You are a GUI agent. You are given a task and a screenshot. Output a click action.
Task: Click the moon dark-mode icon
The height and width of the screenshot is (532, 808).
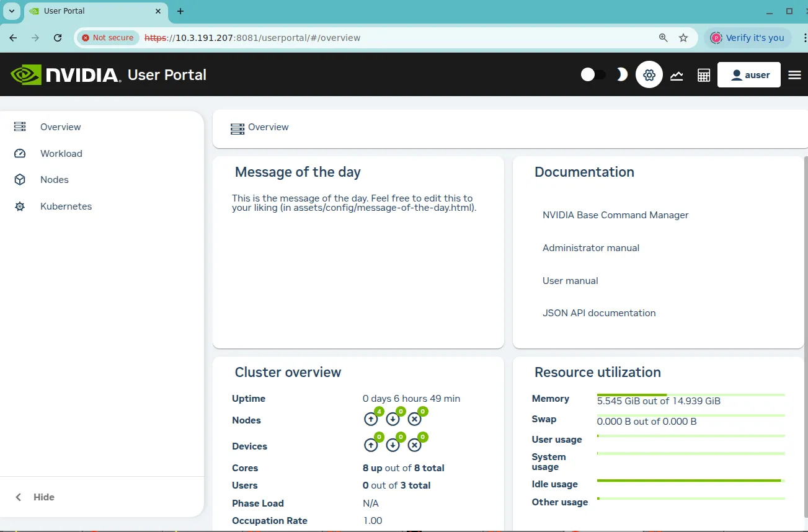[x=621, y=75]
